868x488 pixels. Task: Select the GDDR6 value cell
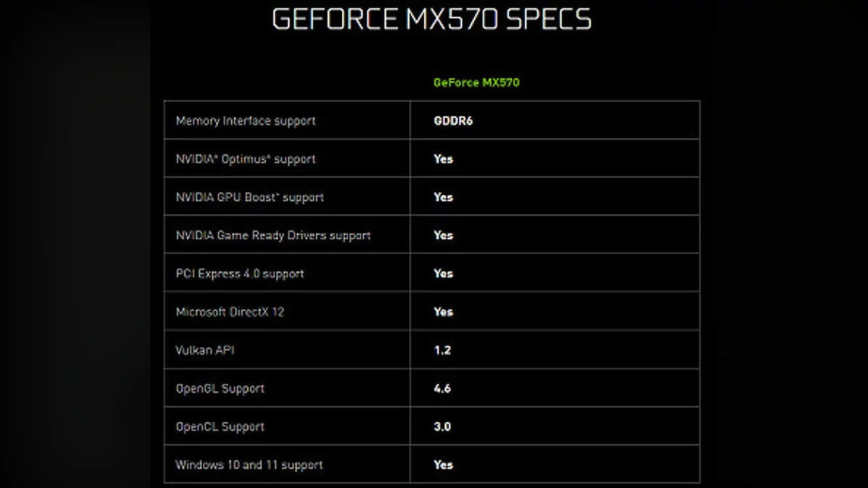coord(453,121)
